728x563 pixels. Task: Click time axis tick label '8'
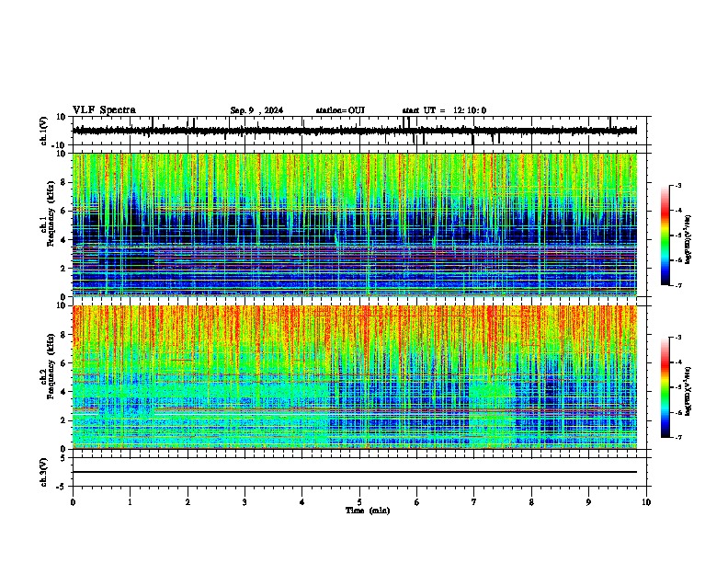pyautogui.click(x=531, y=501)
